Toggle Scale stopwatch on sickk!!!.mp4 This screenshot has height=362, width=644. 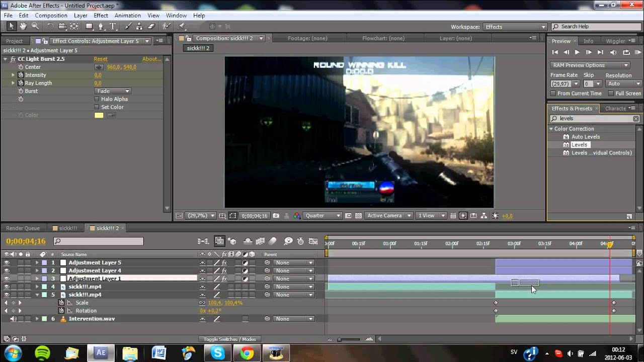(61, 303)
